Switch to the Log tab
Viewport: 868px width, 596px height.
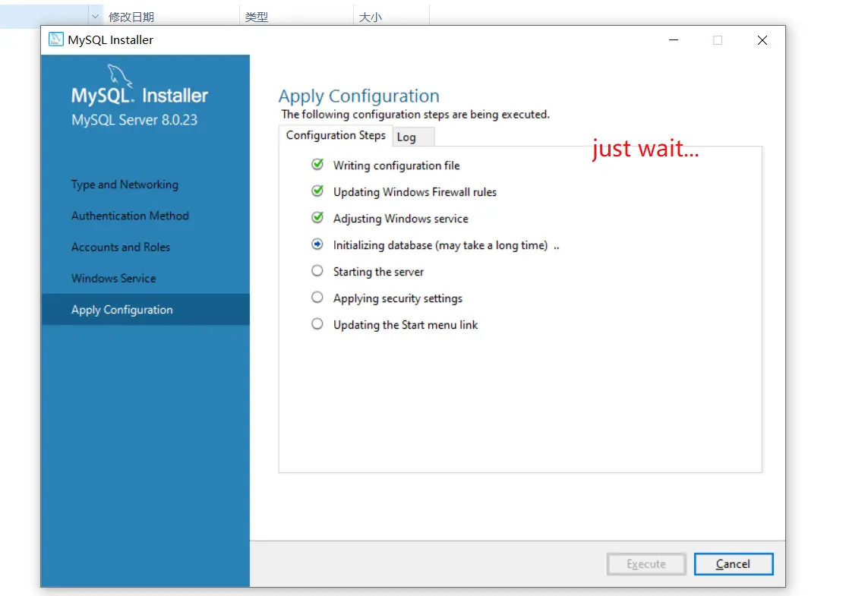(413, 137)
